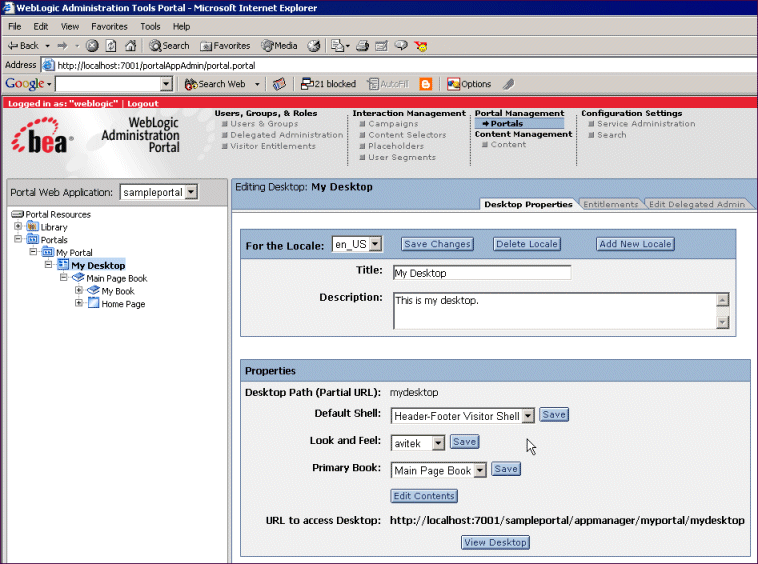The width and height of the screenshot is (758, 564).
Task: Open the Users & Groups link
Action: point(264,124)
